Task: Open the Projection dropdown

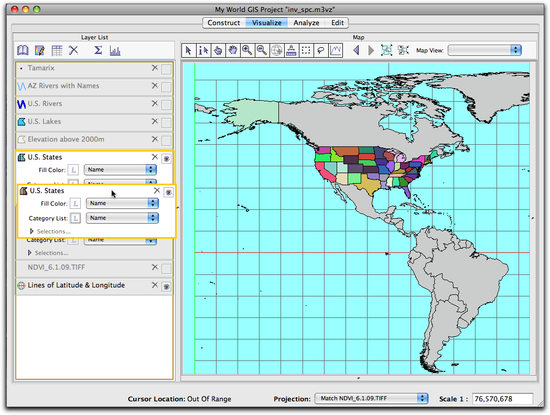Action: (371, 399)
